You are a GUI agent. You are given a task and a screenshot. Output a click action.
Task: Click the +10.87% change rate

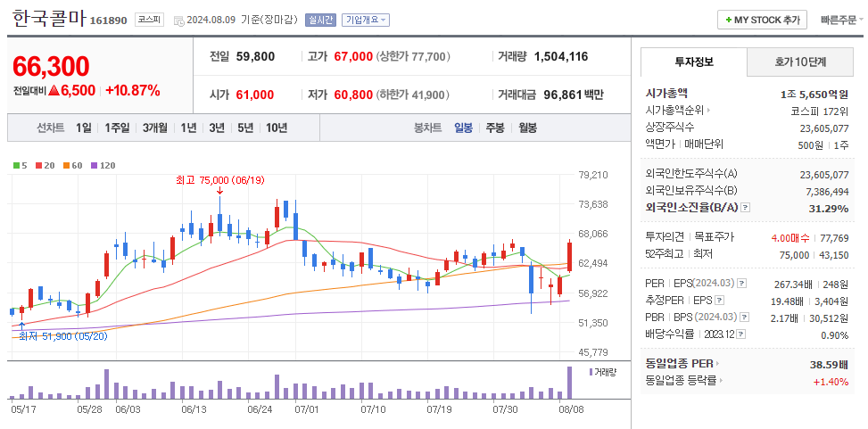(133, 91)
